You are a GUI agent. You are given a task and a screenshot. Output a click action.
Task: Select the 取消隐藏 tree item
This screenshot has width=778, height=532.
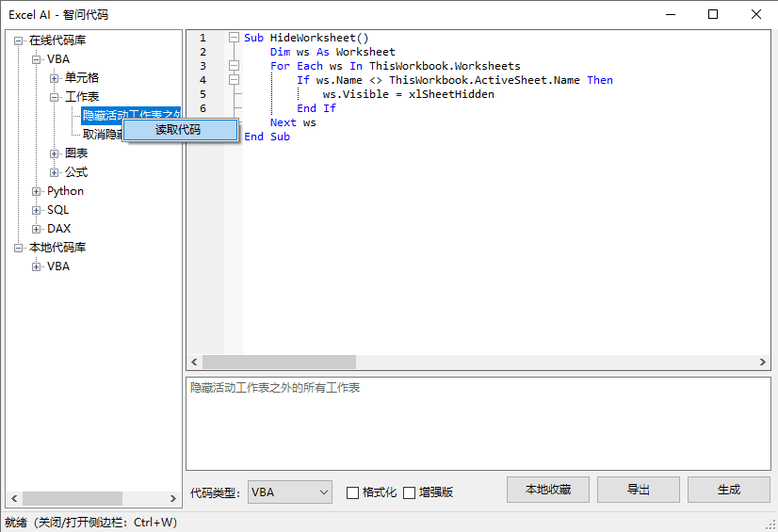[x=103, y=135]
